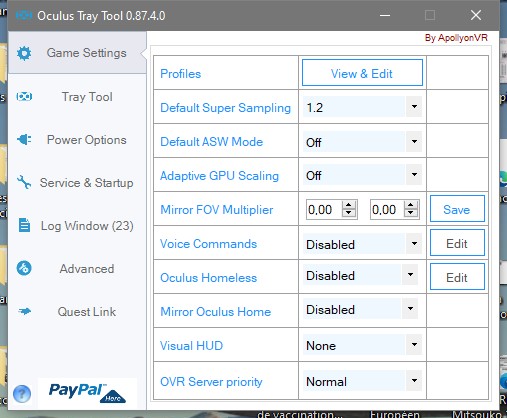The width and height of the screenshot is (507, 418).
Task: Show the Log Window (23) tab
Action: [77, 226]
